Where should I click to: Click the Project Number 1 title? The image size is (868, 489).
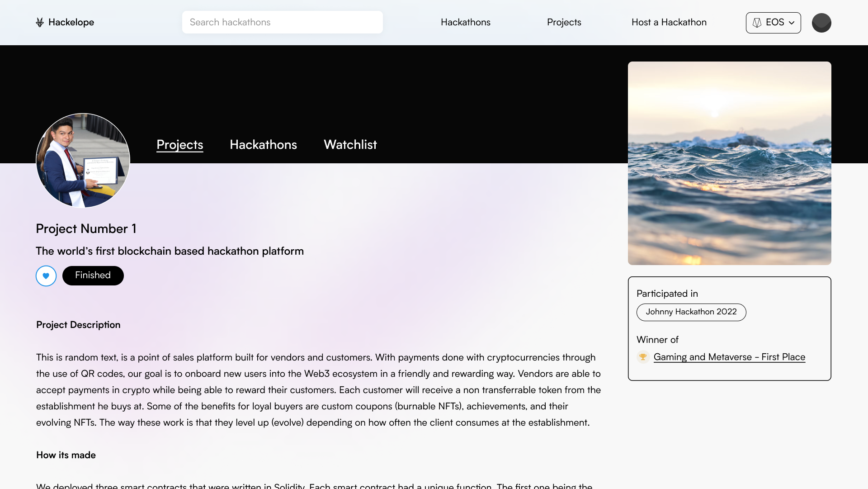pyautogui.click(x=86, y=229)
